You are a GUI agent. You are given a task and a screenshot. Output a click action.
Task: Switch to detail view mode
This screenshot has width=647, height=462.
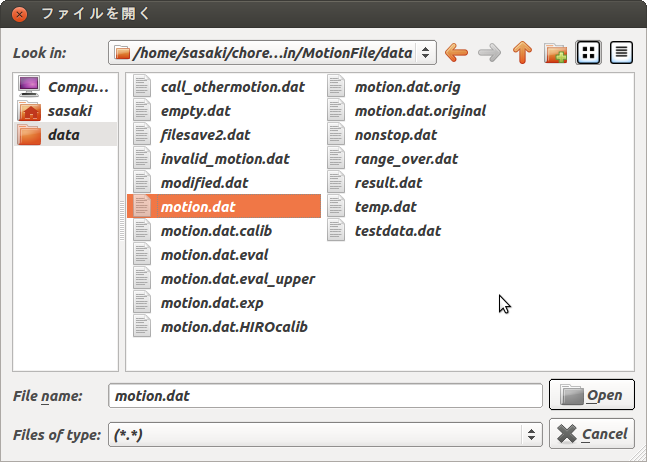tap(621, 52)
